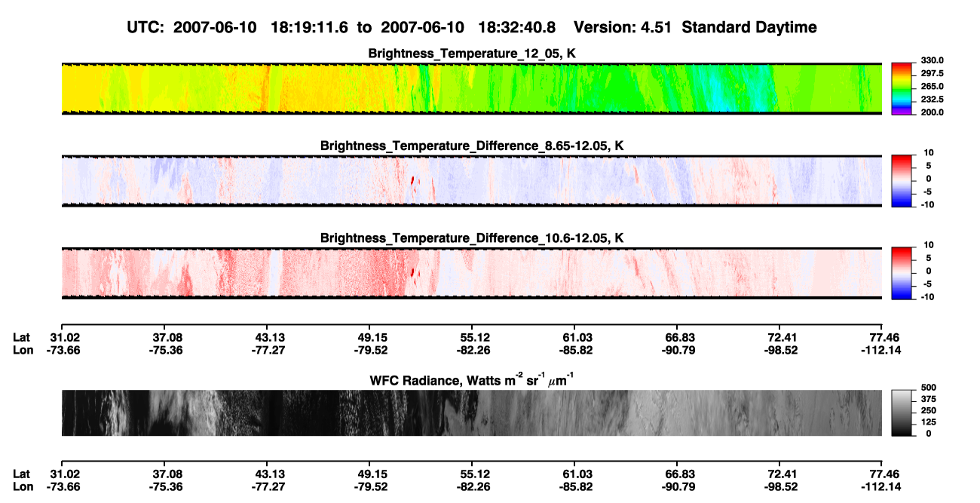Click the 250 tick on the grayscale color bar
This screenshot has width=980, height=503.
[x=927, y=409]
